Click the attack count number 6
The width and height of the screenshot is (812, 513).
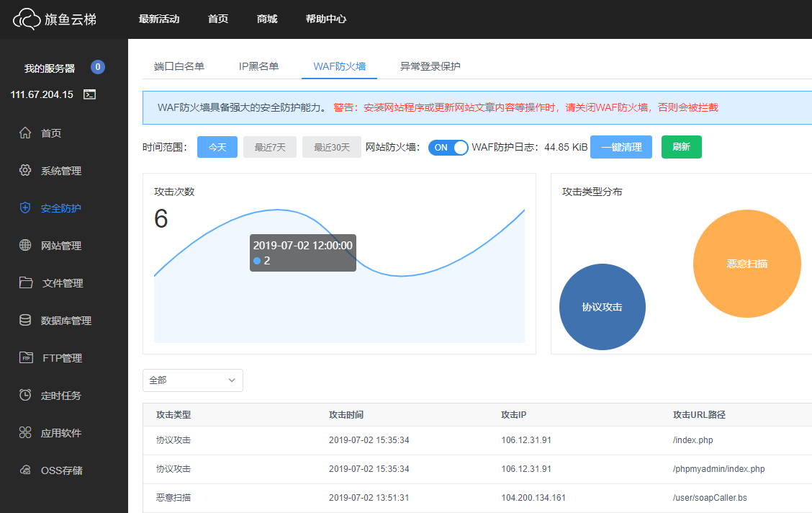pyautogui.click(x=161, y=218)
